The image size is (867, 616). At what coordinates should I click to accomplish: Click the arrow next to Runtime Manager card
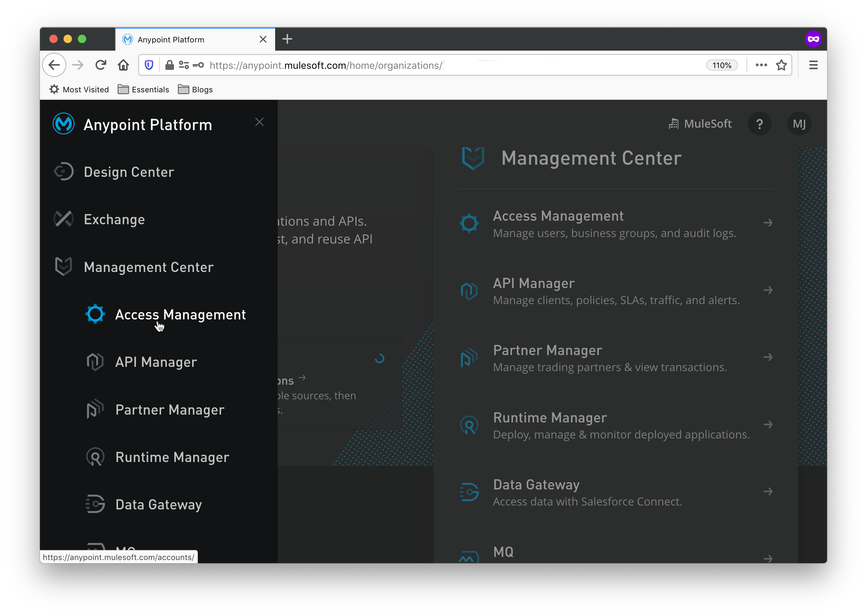click(768, 425)
